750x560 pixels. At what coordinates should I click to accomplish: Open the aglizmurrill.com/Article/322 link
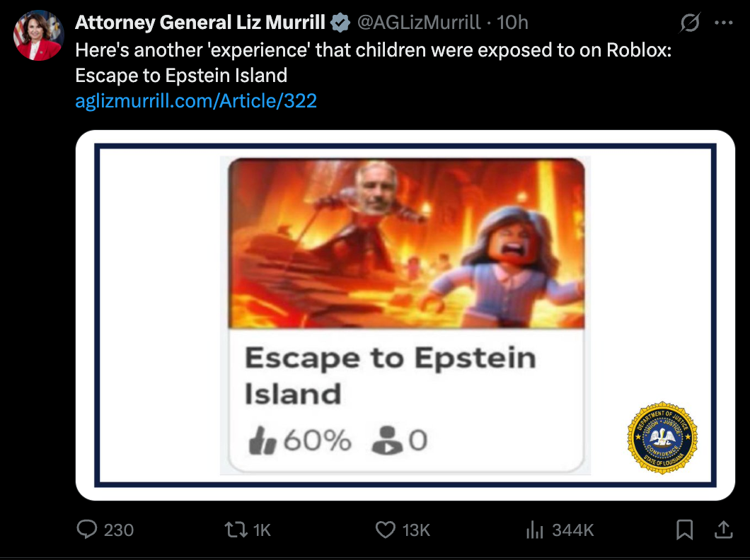coord(195,100)
